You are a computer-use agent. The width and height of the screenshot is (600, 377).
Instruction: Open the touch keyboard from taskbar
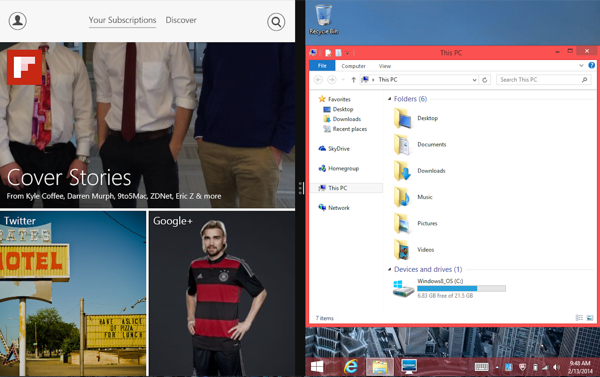point(481,367)
